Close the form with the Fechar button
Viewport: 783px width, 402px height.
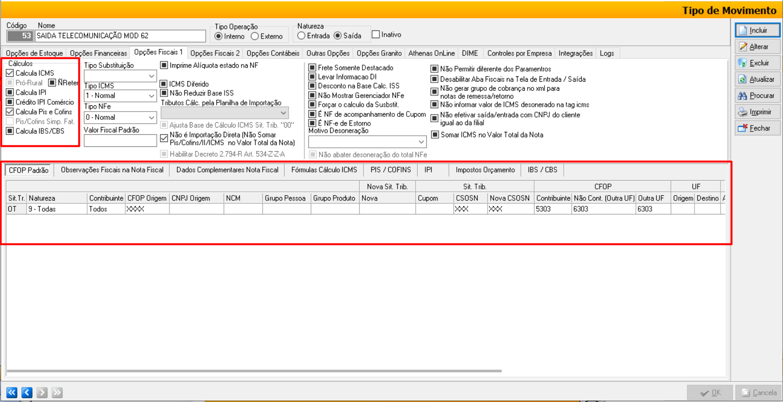click(x=757, y=128)
